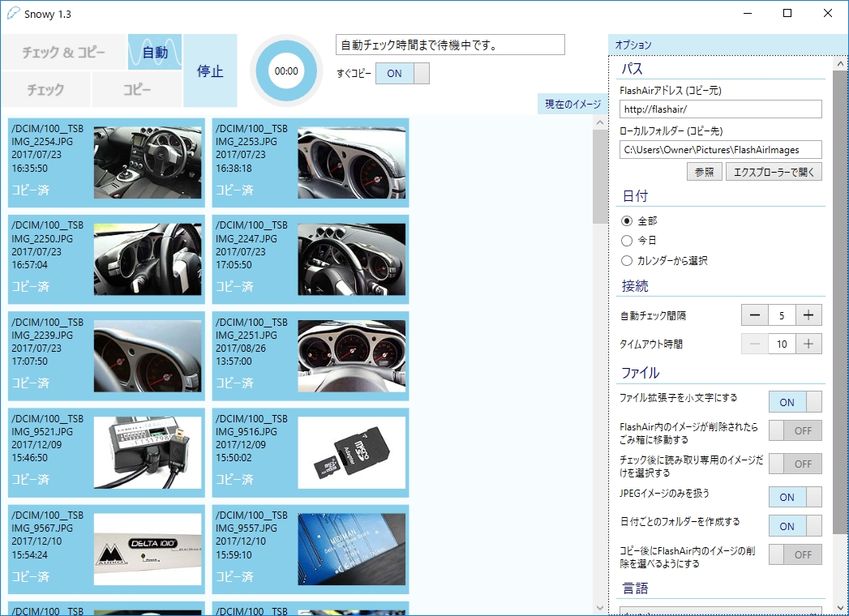The width and height of the screenshot is (849, 616).
Task: Click the エクスプローラーで開く button
Action: click(774, 172)
